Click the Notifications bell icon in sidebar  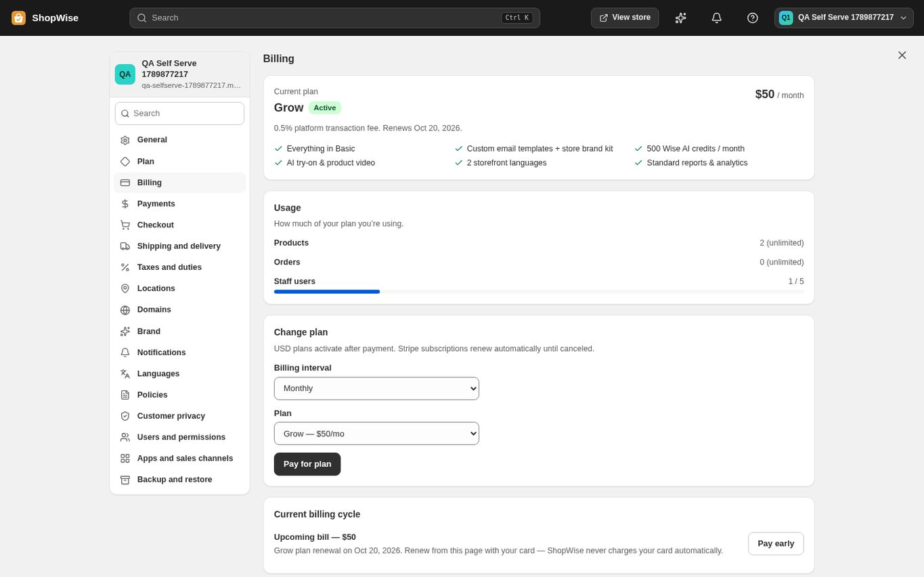point(125,352)
